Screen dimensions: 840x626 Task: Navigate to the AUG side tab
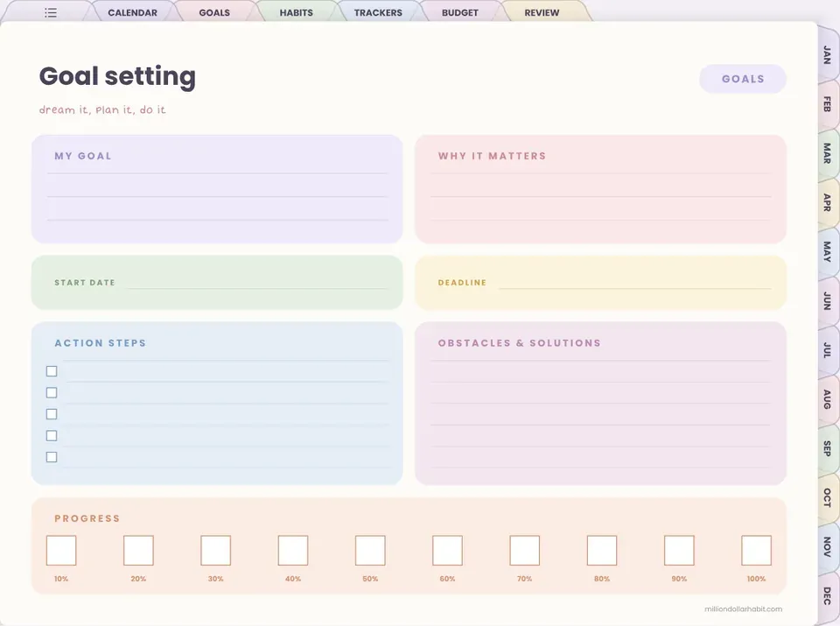click(x=829, y=400)
